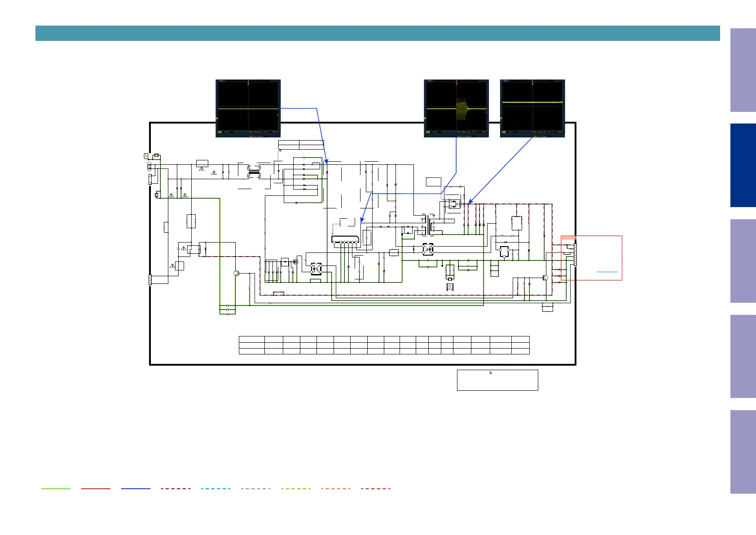Click the caution notice box below the schematic
The height and width of the screenshot is (535, 756).
pyautogui.click(x=497, y=380)
